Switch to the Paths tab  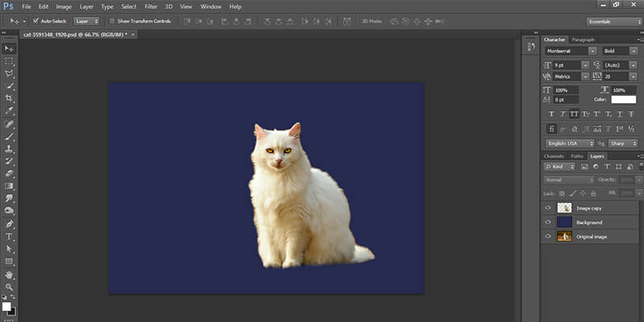tap(577, 156)
